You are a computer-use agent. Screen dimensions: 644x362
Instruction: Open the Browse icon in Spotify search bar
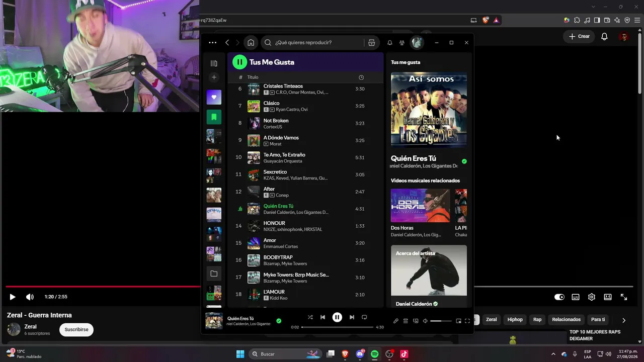(372, 43)
